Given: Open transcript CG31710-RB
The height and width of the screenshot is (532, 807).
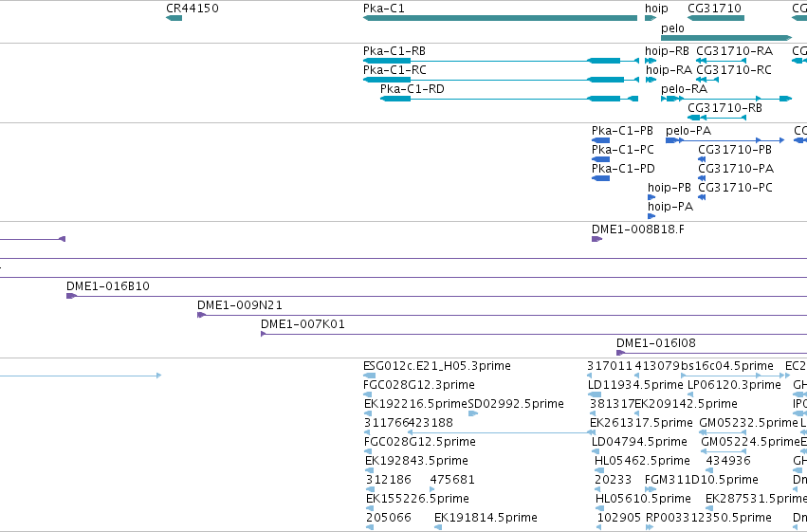Looking at the screenshot, I should click(717, 118).
